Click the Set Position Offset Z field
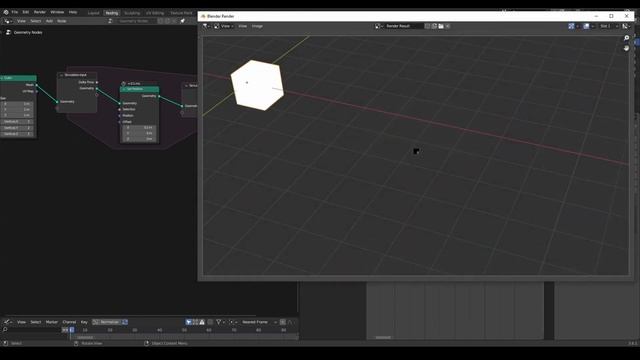Viewport: 640px width, 360px height. (139, 139)
